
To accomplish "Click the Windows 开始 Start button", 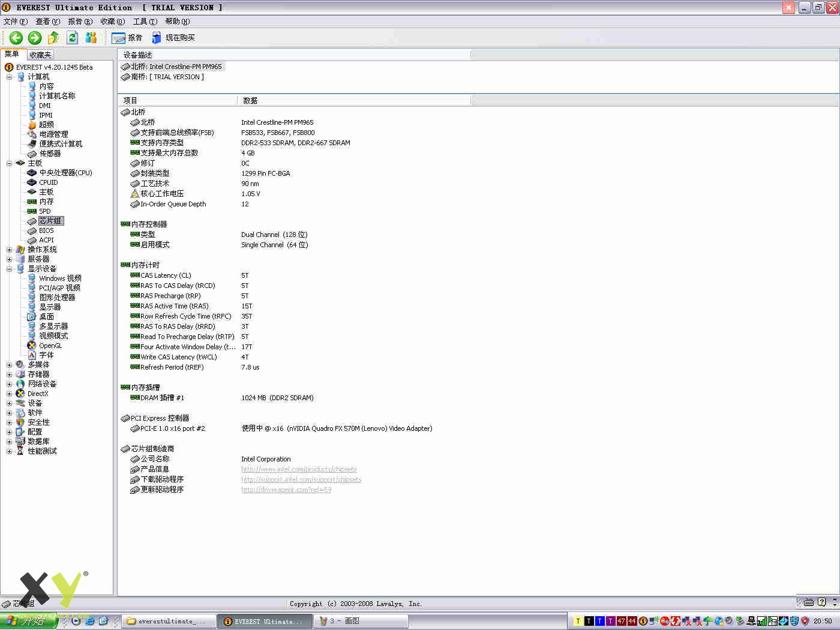I will [x=29, y=621].
